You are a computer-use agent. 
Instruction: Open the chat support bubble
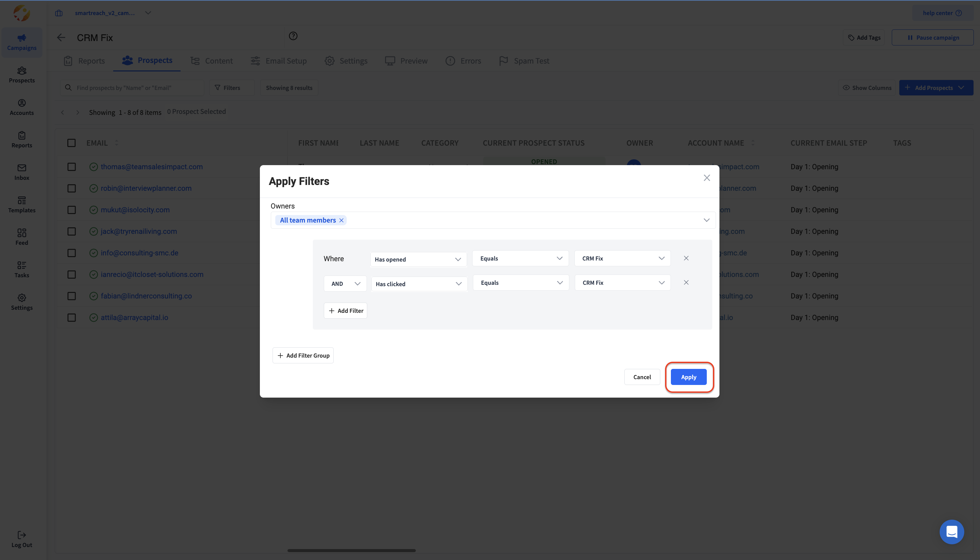click(951, 532)
